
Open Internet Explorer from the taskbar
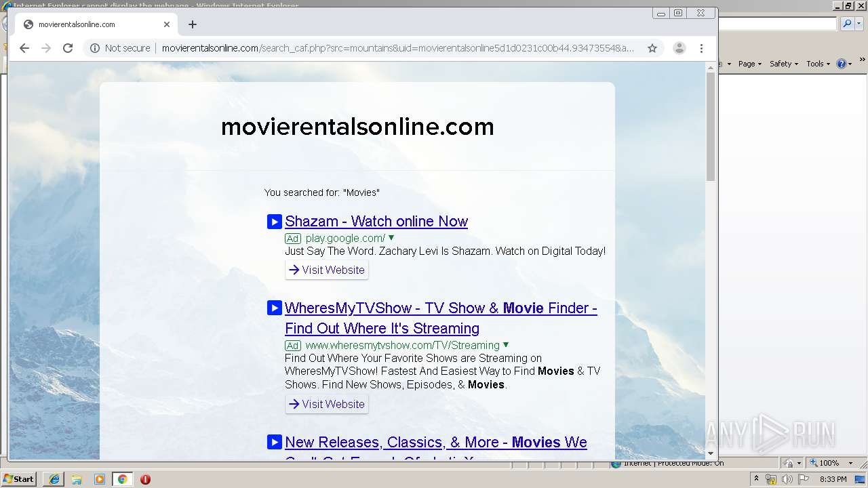tap(54, 479)
